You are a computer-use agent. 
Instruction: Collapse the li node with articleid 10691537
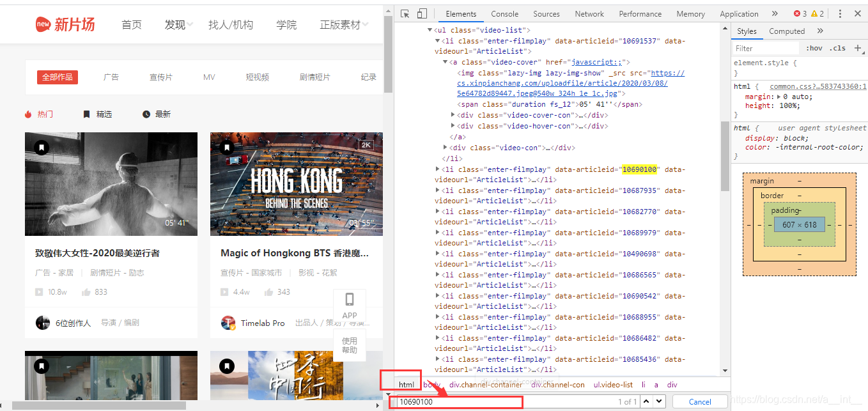click(437, 41)
